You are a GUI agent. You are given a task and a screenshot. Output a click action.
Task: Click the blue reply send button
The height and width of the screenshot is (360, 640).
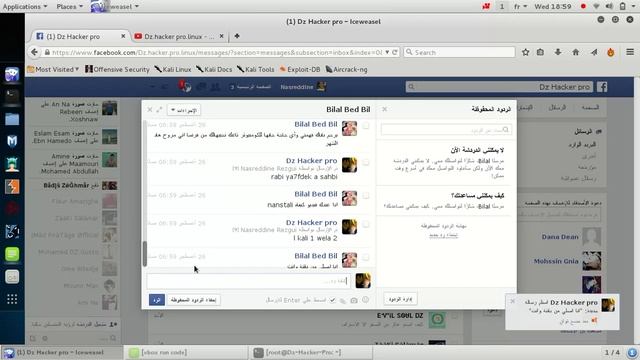(157, 300)
